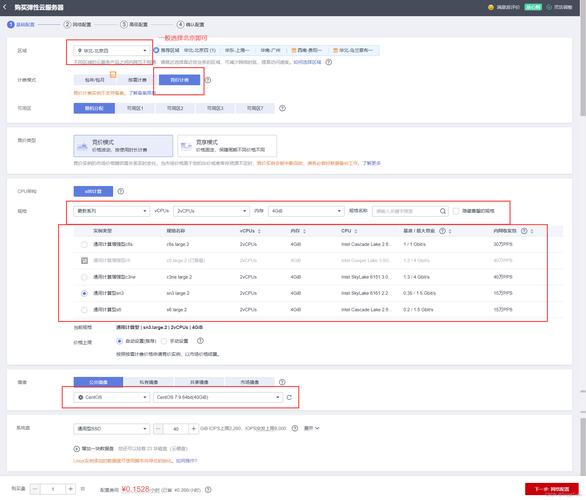This screenshot has width=586, height=500.
Task: Click help icon beside the image type tabs
Action: click(x=282, y=382)
